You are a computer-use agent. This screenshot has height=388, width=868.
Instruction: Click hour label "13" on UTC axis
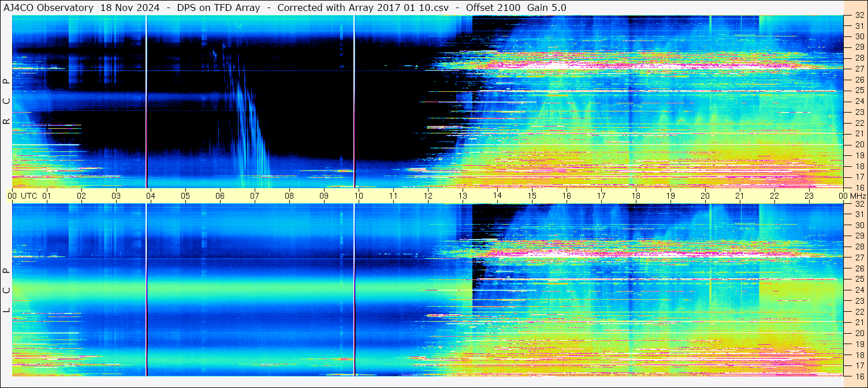[463, 196]
